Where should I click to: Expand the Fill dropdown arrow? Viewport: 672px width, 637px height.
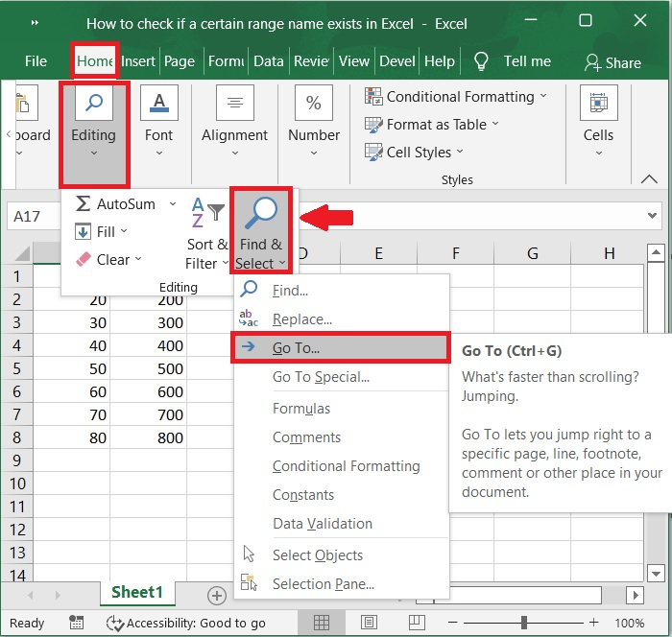[x=124, y=231]
